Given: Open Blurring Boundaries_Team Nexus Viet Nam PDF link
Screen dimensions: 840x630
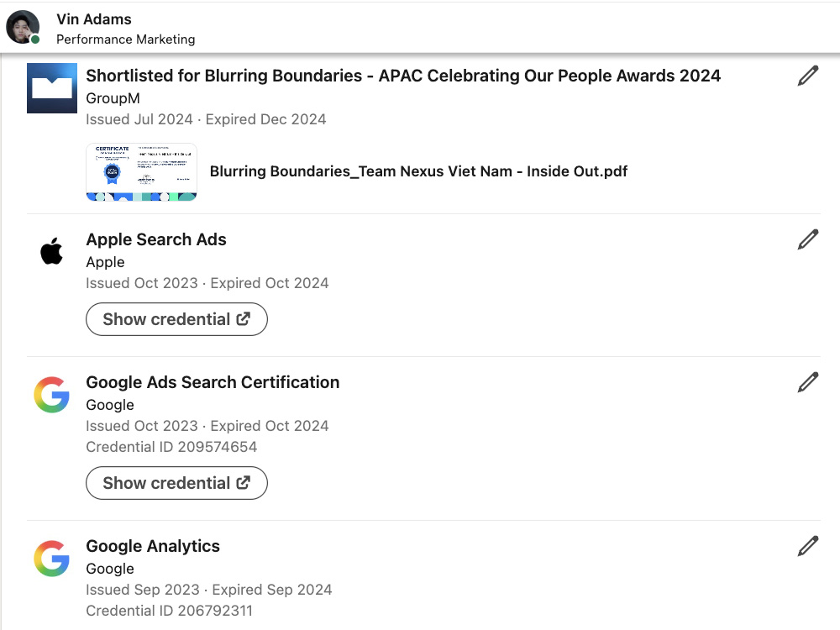Looking at the screenshot, I should pyautogui.click(x=418, y=171).
